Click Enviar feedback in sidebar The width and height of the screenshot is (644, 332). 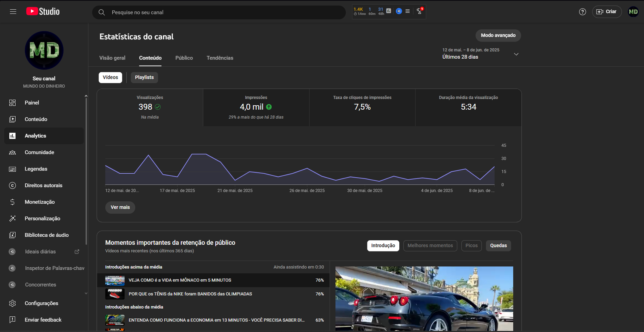(x=44, y=320)
